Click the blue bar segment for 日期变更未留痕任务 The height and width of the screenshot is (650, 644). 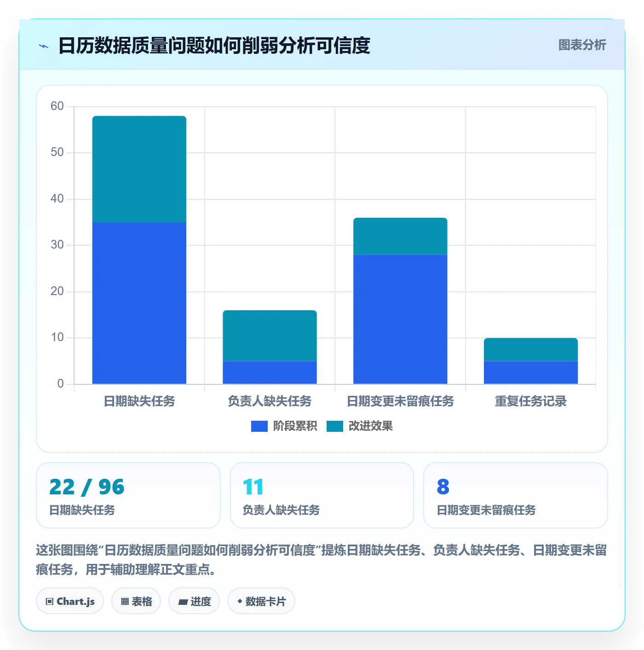coord(400,319)
